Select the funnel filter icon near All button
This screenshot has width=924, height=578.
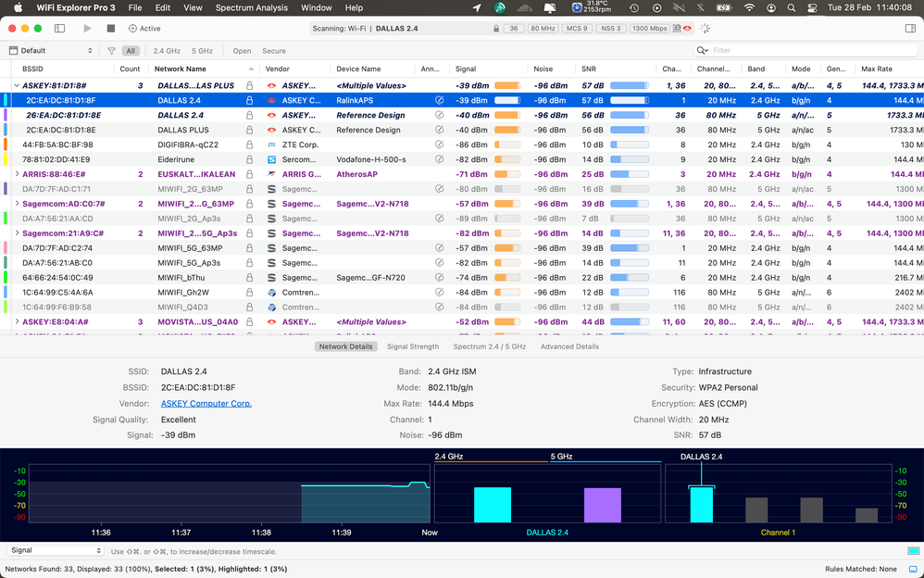pyautogui.click(x=111, y=51)
